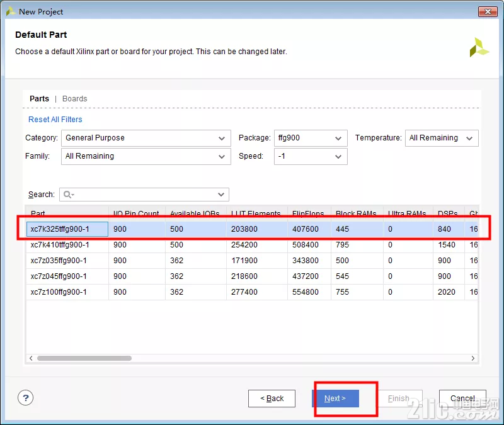504x425 pixels.
Task: Click DSPs value 2020
Action: tap(447, 292)
